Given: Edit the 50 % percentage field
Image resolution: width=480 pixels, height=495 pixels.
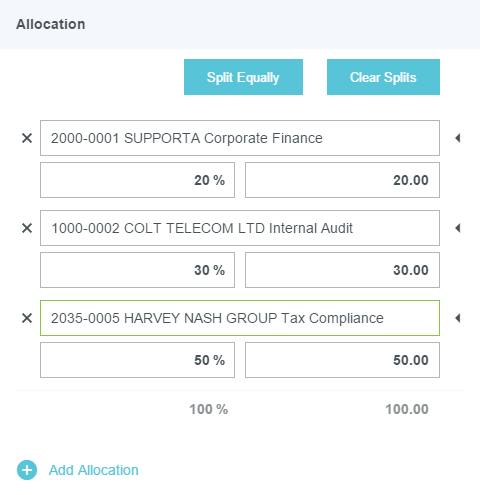Looking at the screenshot, I should [x=137, y=360].
